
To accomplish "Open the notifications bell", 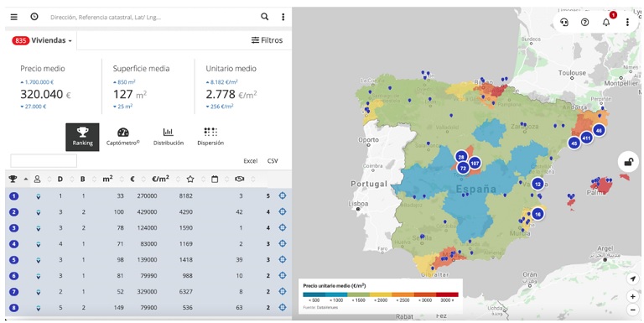I will click(606, 22).
